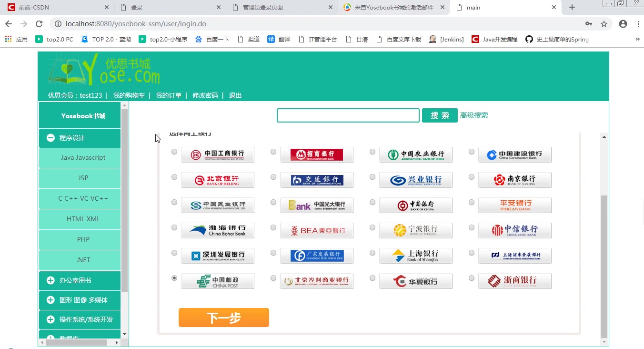Focus the book search input field
This screenshot has width=644, height=349.
348,115
